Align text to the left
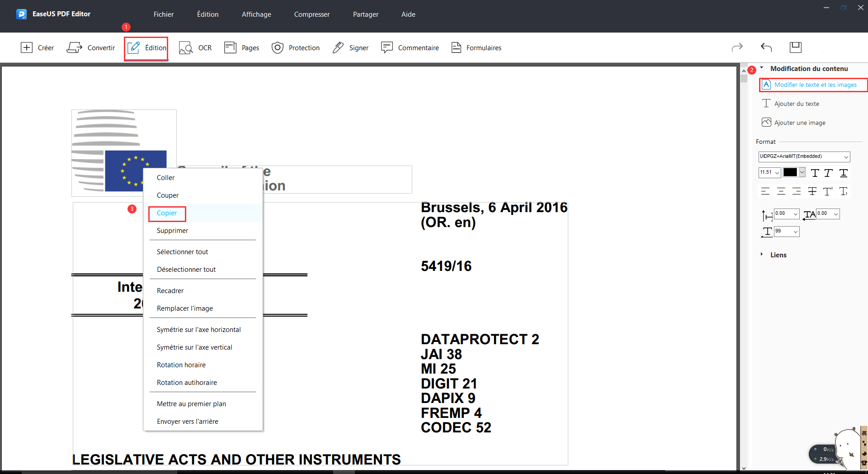The width and height of the screenshot is (868, 474). [765, 191]
